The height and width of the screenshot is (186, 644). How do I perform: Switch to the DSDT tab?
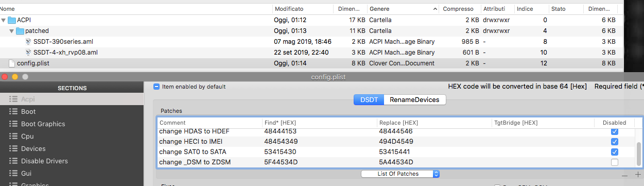[369, 99]
